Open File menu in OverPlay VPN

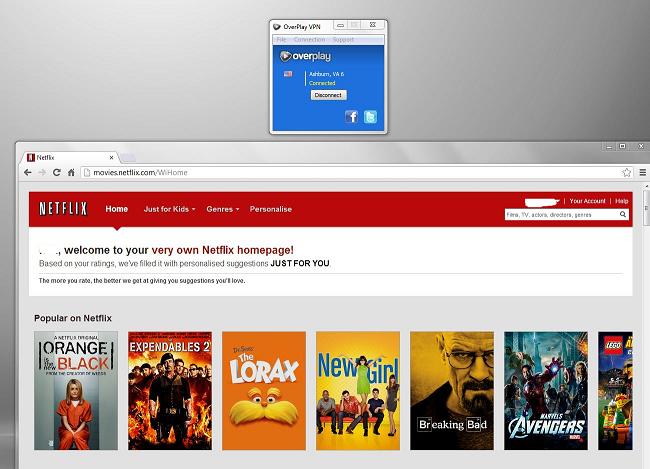tap(281, 40)
